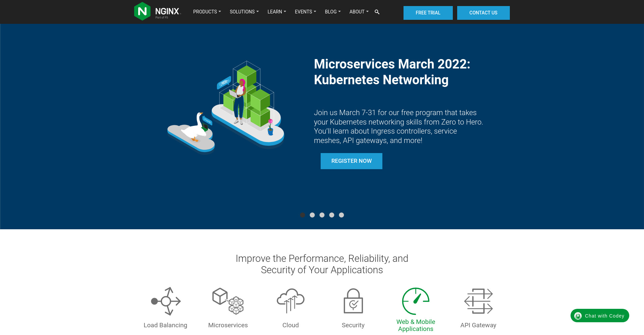The image size is (644, 335).
Task: Click the Web & Mobile speedometer icon
Action: (x=416, y=301)
